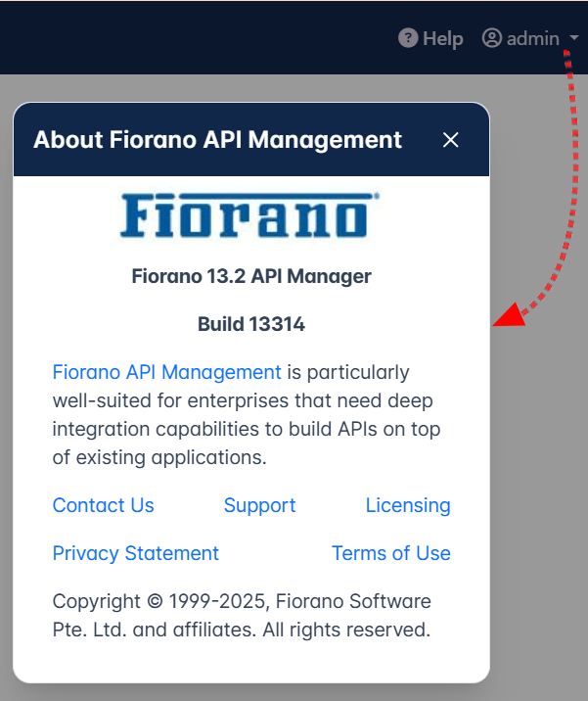588x701 pixels.
Task: Click the Build 13314 text
Action: [x=251, y=324]
